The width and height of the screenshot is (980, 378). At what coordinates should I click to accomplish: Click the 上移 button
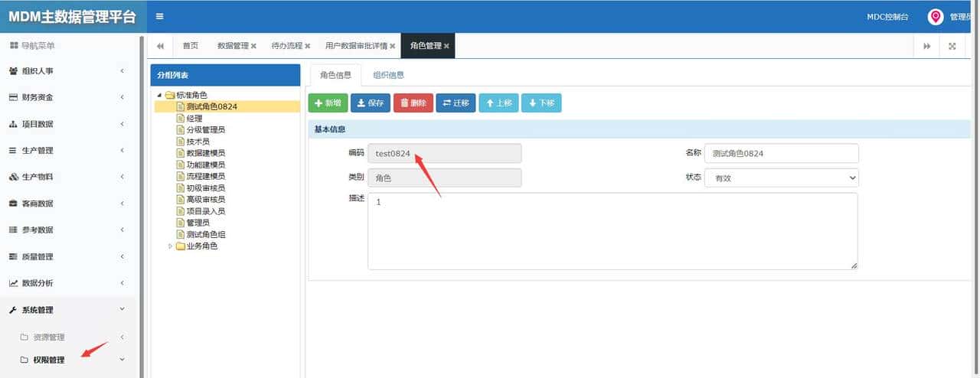point(498,103)
